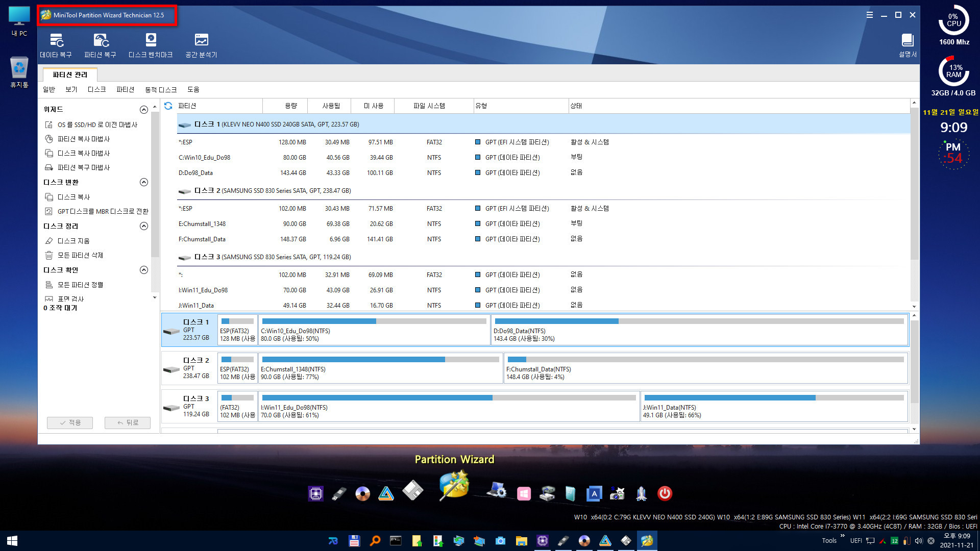Open the hamburger menu in title bar

869,15
